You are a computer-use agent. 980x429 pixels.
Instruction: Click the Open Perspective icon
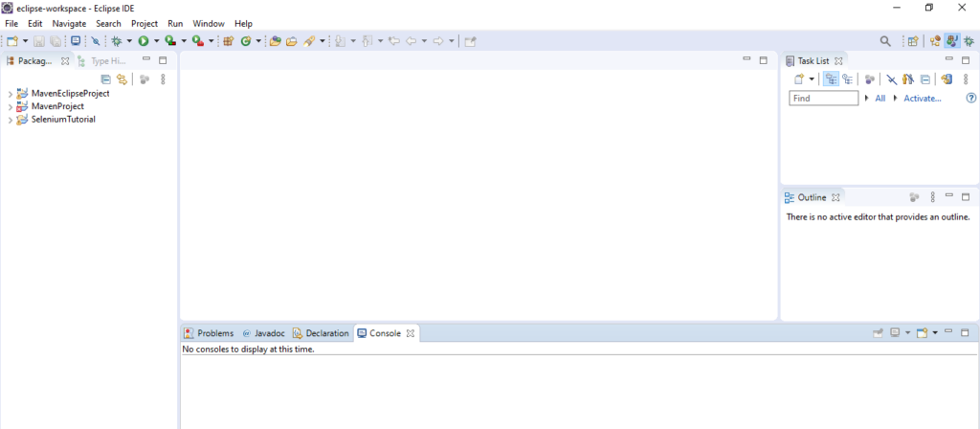coord(913,41)
